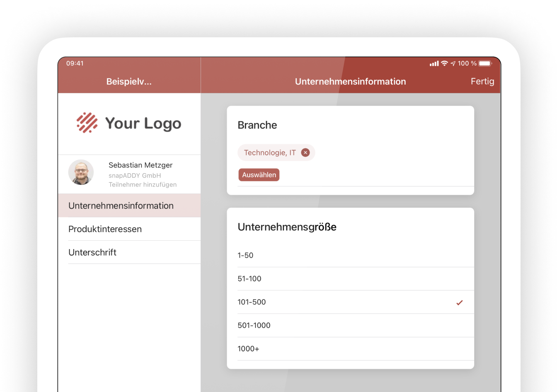This screenshot has width=557, height=392.
Task: Open the Branche selection with Auswählen
Action: [259, 174]
